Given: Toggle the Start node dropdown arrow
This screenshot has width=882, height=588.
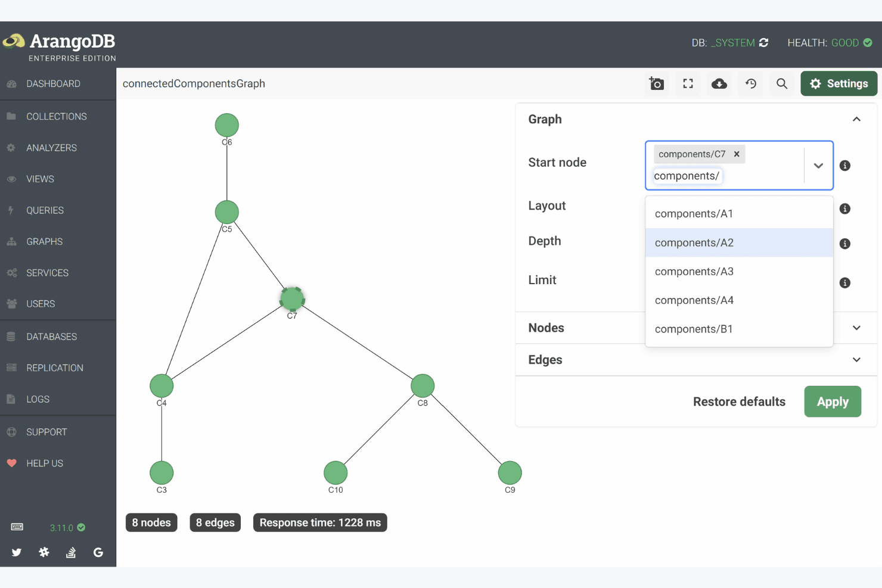Looking at the screenshot, I should point(818,166).
